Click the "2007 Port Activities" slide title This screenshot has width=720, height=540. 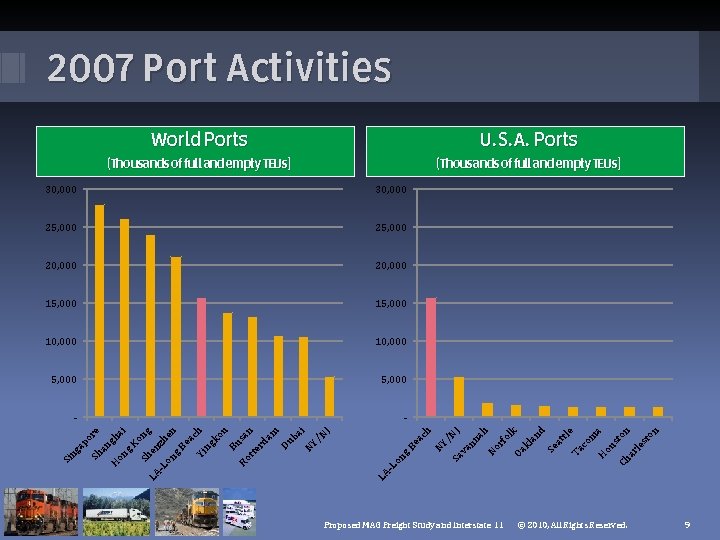[219, 68]
